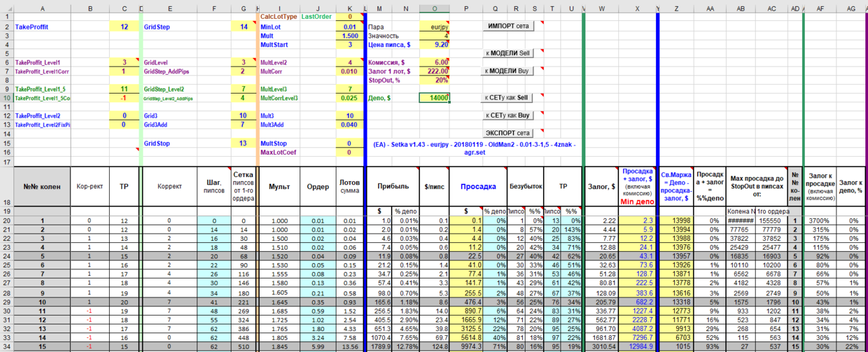
Task: Click the Прибыль table header
Action: [392, 186]
